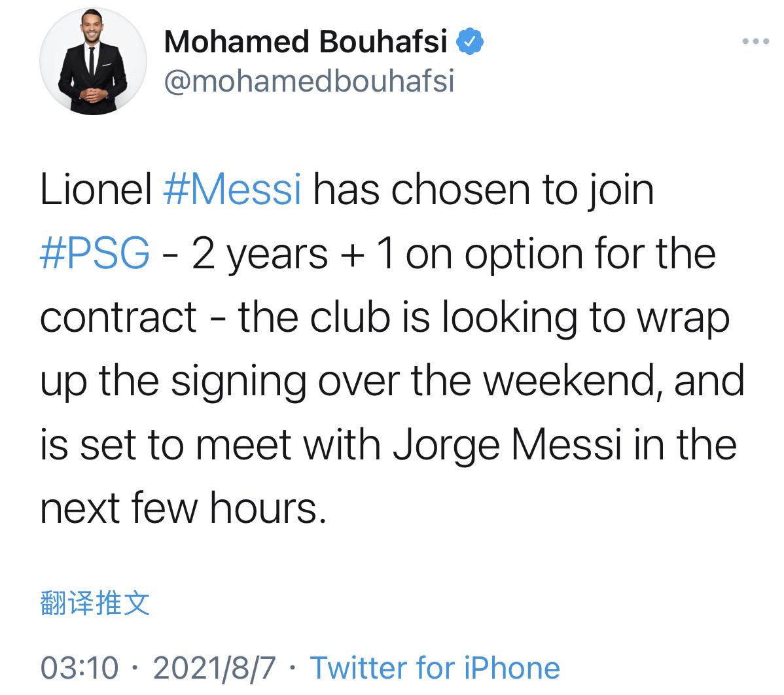
Task: Open the #PSG hashtag
Action: pos(95,254)
